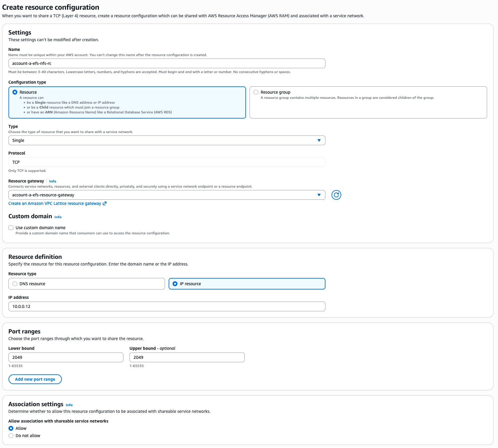Open Create an Amazon VPC Lattice resource gateway link
Viewport: 498px width, 448px height.
click(55, 203)
